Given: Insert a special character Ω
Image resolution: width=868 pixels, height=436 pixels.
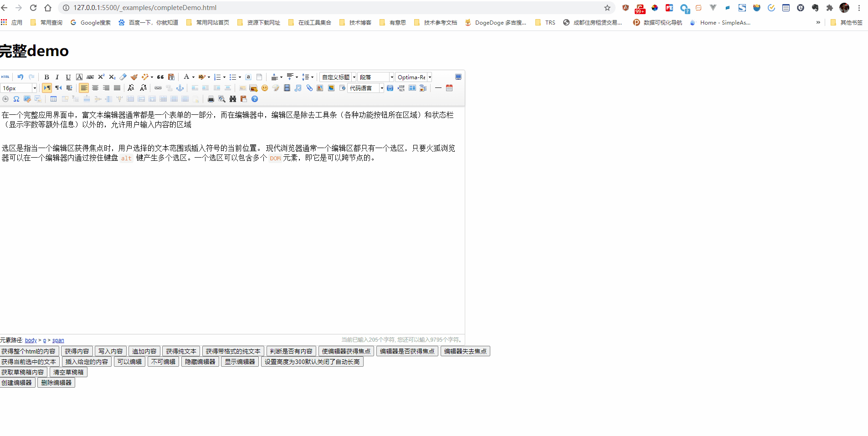Looking at the screenshot, I should 16,98.
